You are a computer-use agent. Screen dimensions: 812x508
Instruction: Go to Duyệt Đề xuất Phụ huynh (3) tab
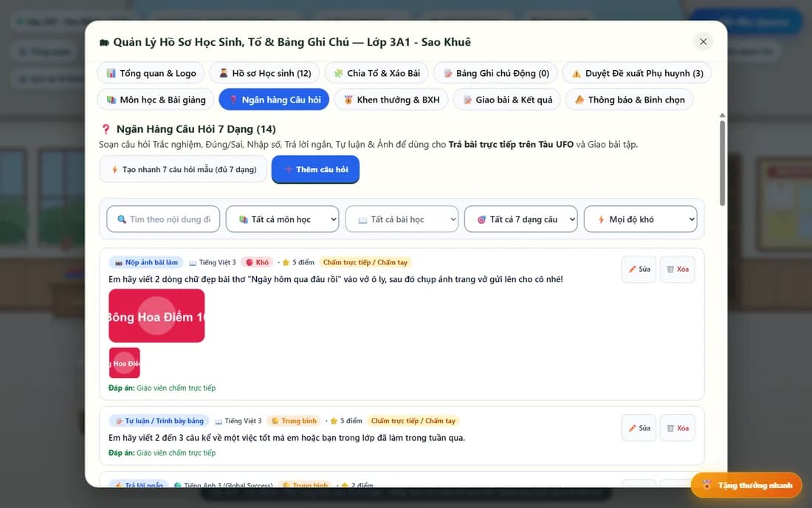637,73
